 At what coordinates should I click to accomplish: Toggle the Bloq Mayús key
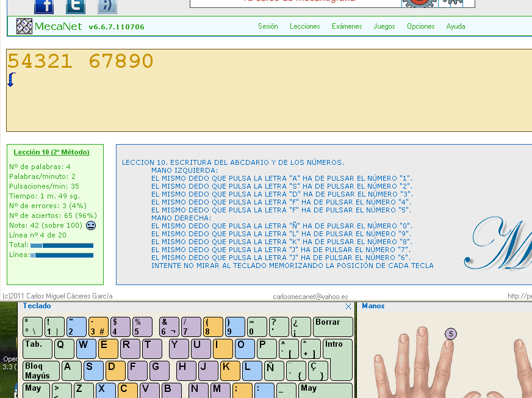coord(41,371)
